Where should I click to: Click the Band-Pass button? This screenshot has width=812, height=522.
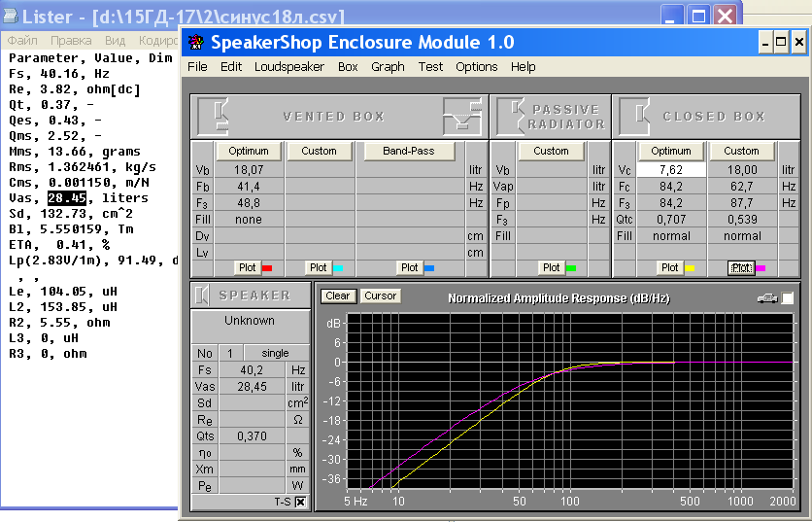coord(409,151)
